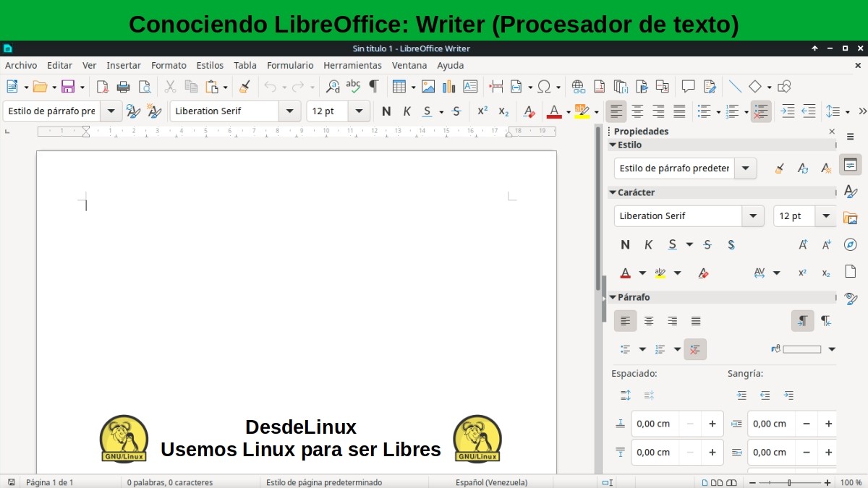Activate the Clone Formatting paintbrush tool
868x488 pixels.
tap(244, 86)
